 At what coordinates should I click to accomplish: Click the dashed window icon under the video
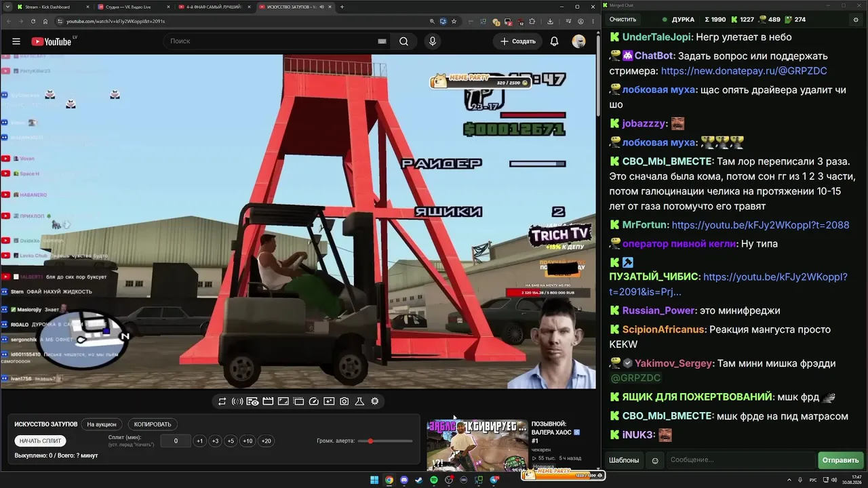coord(298,401)
